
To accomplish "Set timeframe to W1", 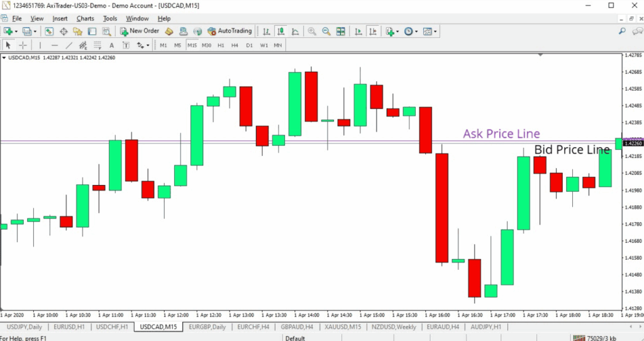I will pos(264,45).
